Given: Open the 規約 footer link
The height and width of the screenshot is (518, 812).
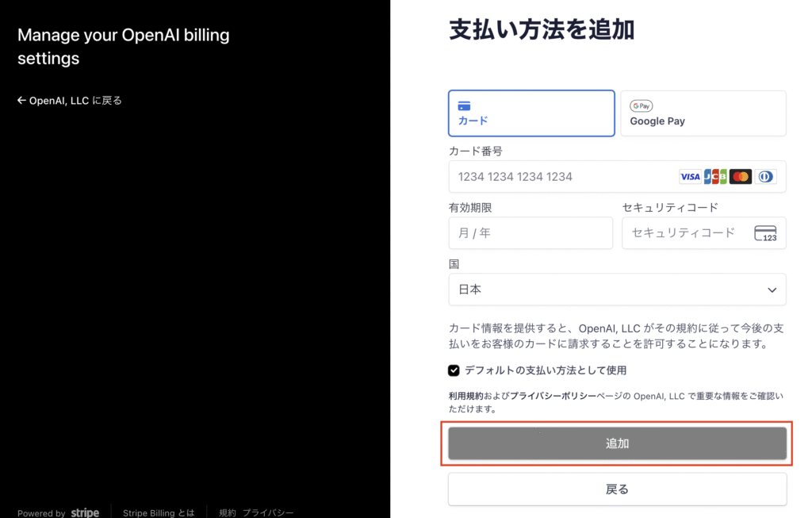Looking at the screenshot, I should [x=228, y=512].
